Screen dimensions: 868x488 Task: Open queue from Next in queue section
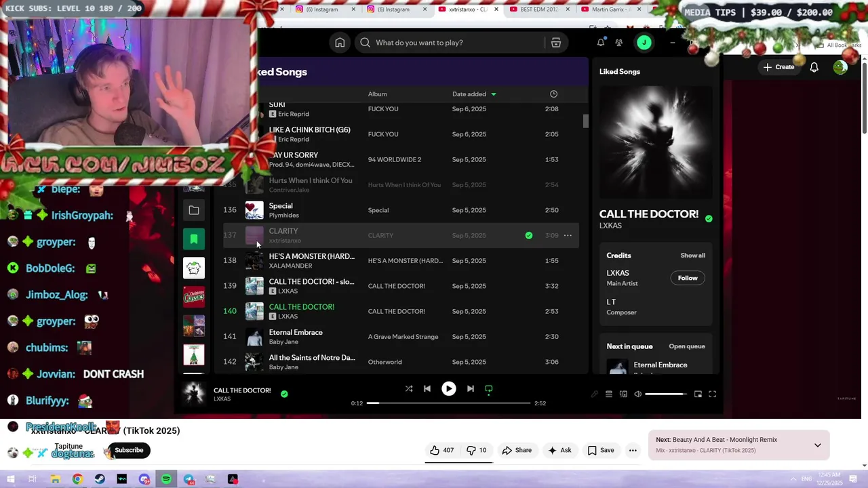(687, 346)
